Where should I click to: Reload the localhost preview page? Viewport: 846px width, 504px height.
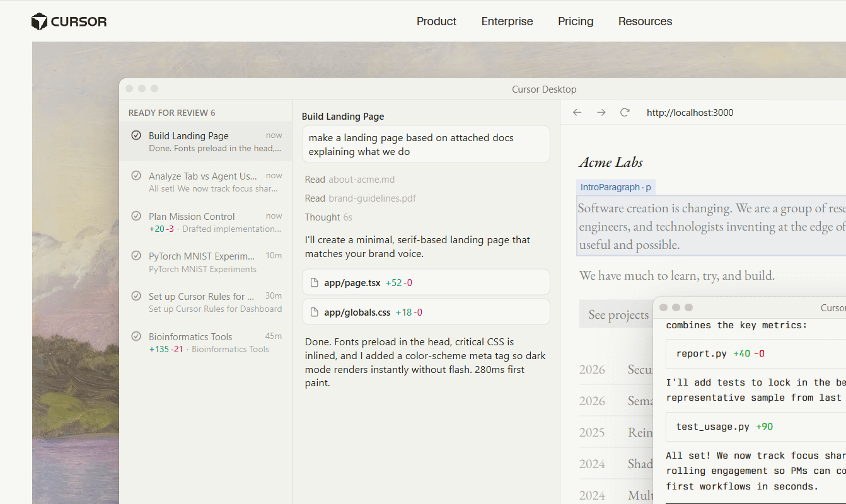coord(625,112)
